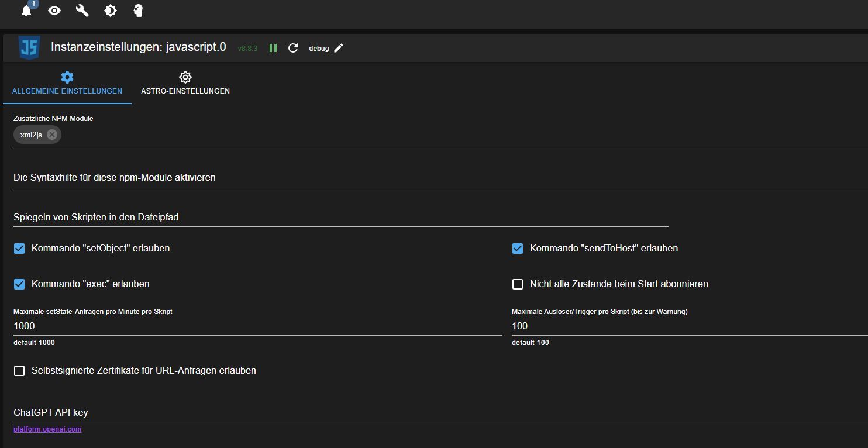Disable Kommando "sendToHost" erlauben checkbox

tap(518, 249)
